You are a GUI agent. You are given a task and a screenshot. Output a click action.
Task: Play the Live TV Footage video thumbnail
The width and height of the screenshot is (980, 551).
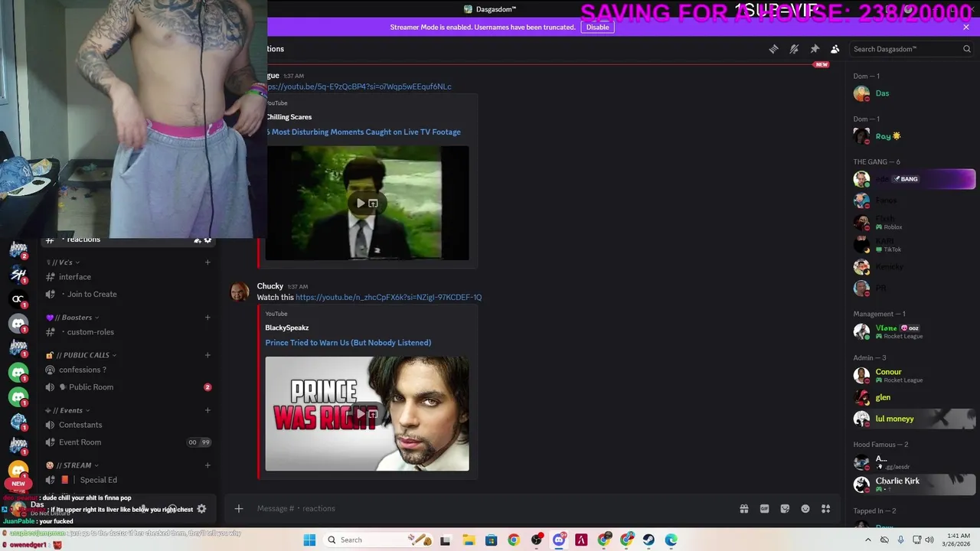click(x=367, y=203)
